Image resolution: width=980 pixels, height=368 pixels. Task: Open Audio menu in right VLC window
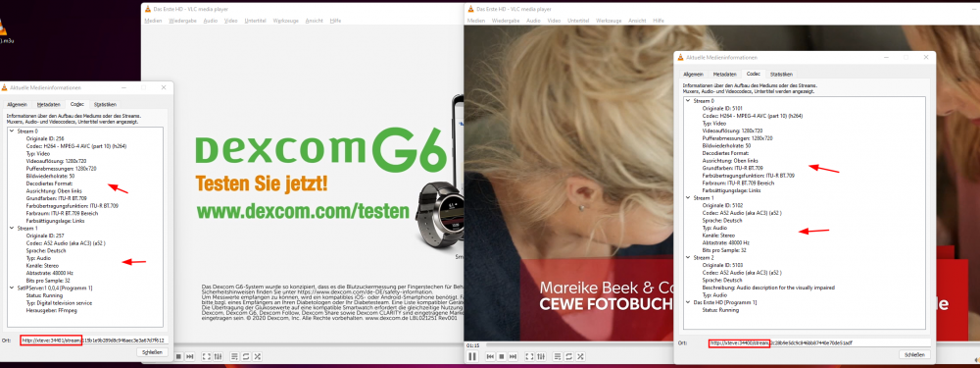(534, 21)
